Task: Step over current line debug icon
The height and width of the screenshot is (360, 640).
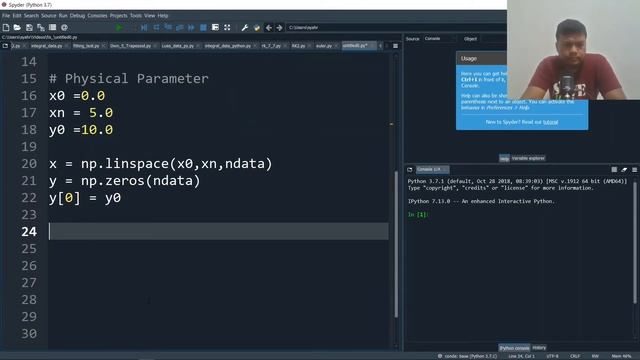Action: pos(156,28)
